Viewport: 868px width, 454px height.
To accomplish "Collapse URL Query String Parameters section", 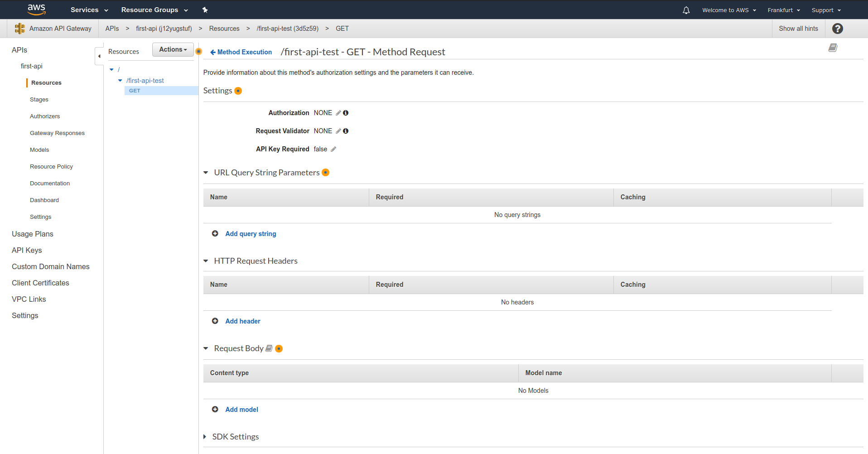I will click(x=206, y=173).
